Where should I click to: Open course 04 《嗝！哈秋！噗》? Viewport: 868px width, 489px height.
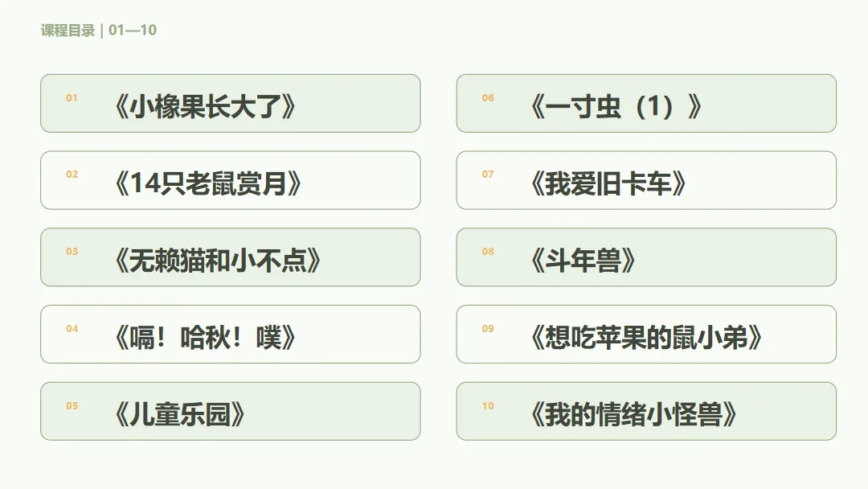click(x=231, y=335)
